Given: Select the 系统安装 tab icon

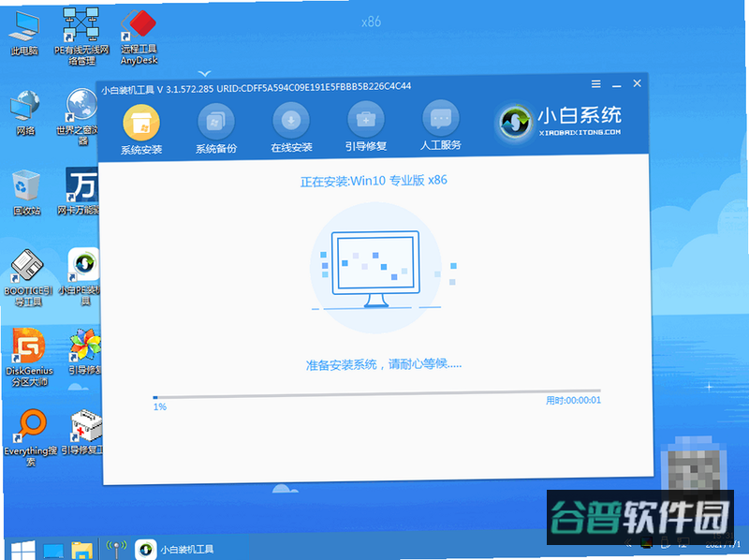Looking at the screenshot, I should point(141,124).
